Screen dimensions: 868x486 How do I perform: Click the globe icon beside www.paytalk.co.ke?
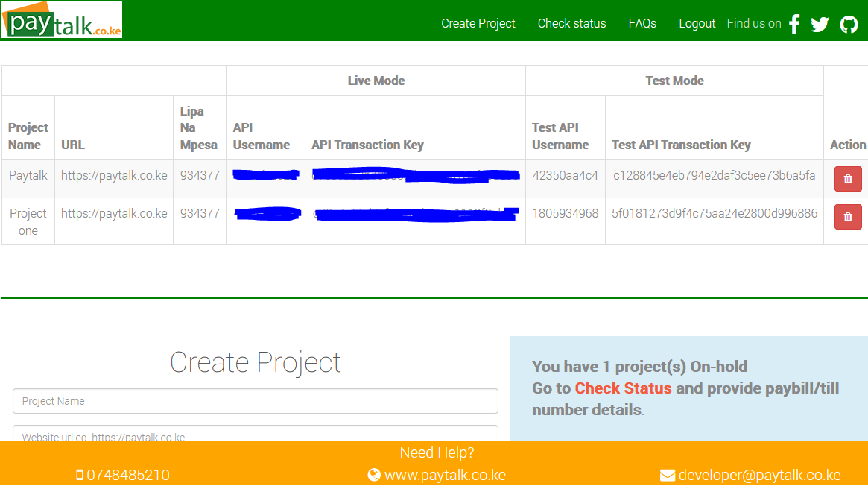coord(374,475)
